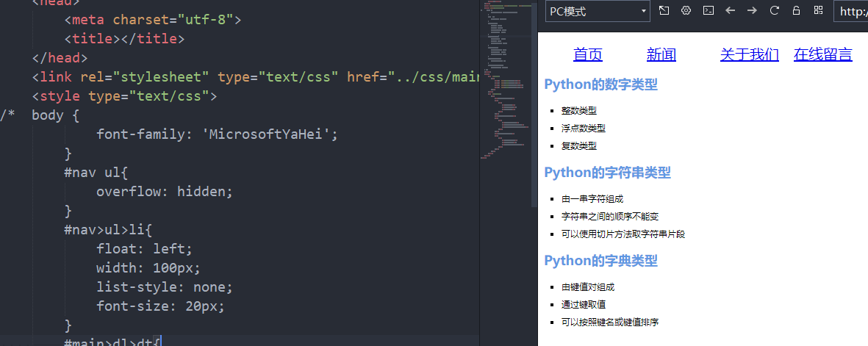The height and width of the screenshot is (346, 868).
Task: Toggle the lock icon in browser toolbar
Action: 796,10
